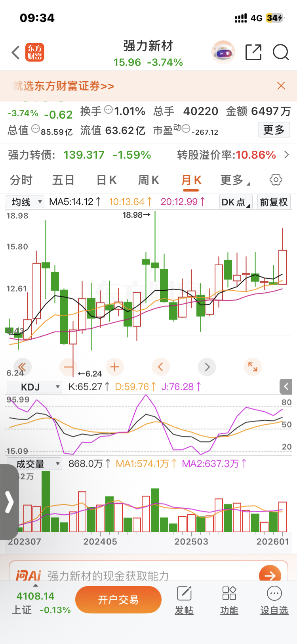The image size is (297, 644).
Task: Tap the KDJ D:59.76 value
Action: tap(136, 387)
